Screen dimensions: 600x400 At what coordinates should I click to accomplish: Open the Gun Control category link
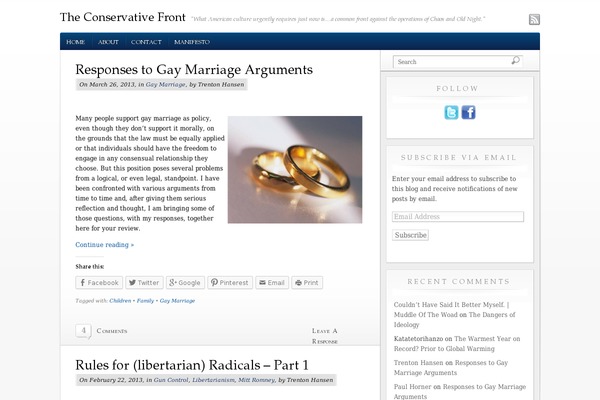tap(171, 380)
